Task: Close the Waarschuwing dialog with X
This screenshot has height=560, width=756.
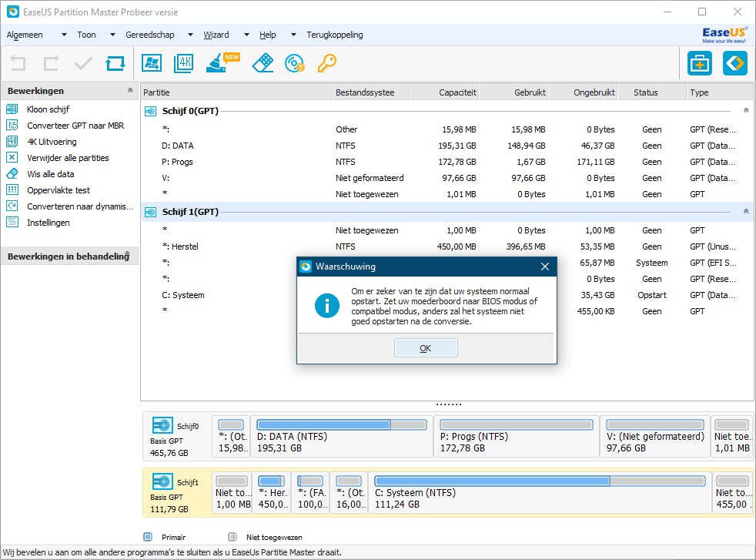Action: [x=545, y=267]
